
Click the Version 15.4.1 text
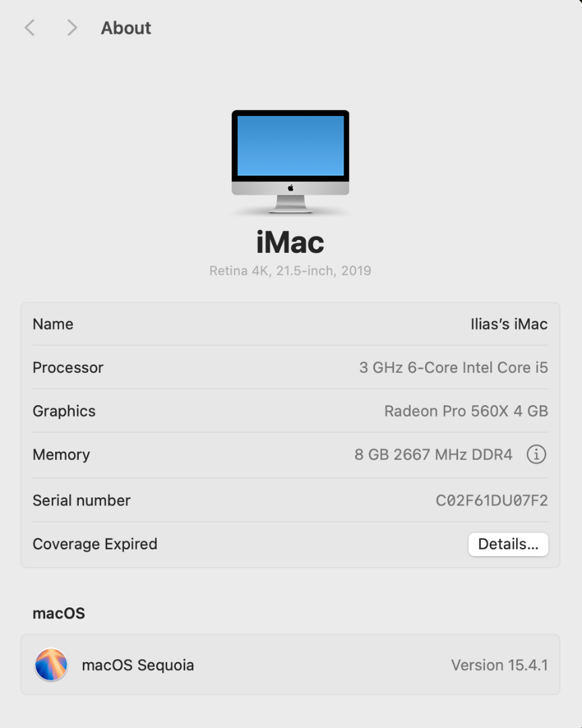point(499,665)
